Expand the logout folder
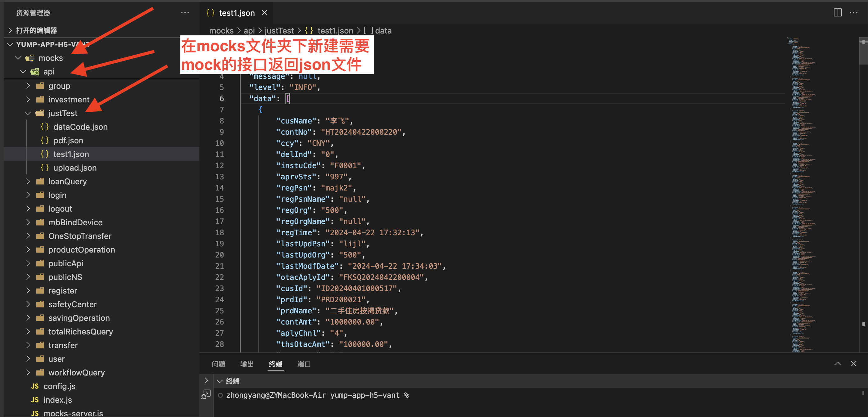Screen dimensions: 868x417 click(x=28, y=208)
